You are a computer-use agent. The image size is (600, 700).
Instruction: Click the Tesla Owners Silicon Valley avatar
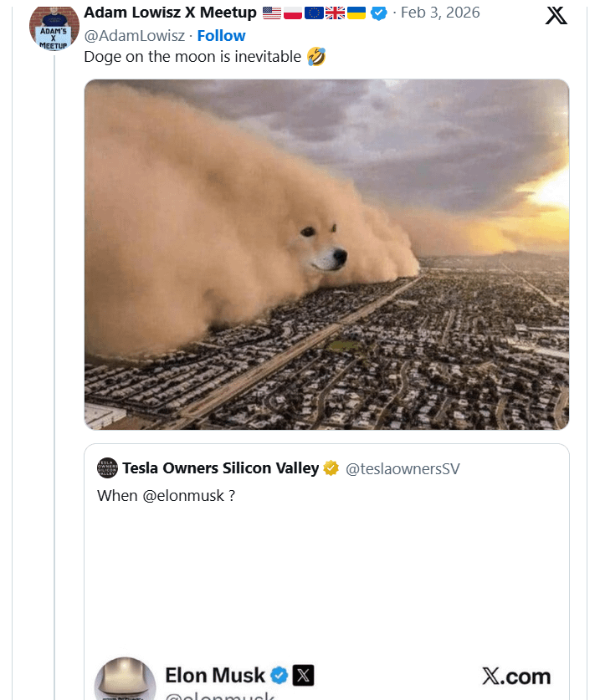107,468
